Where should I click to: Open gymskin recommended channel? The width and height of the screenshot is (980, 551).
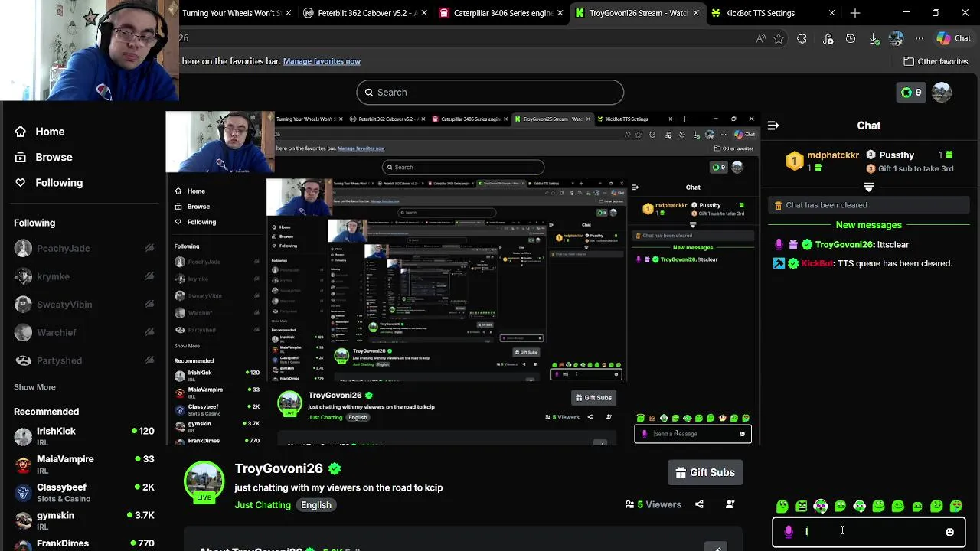[x=84, y=520]
